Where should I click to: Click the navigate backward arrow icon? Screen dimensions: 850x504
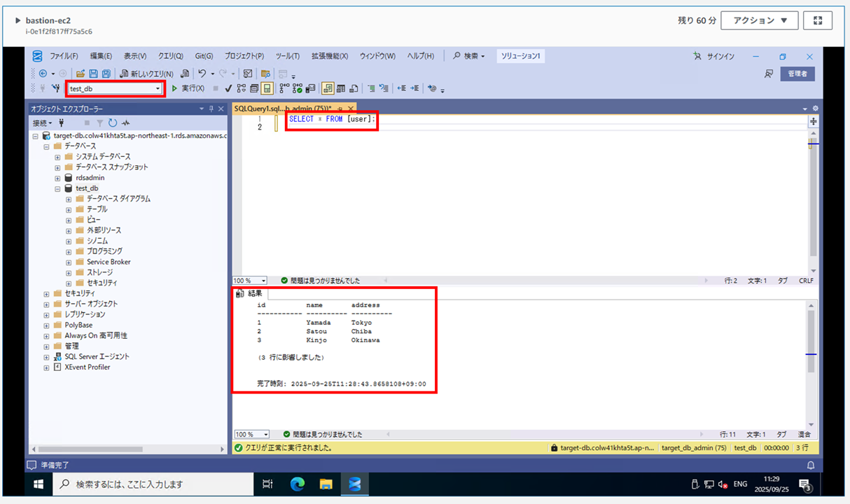click(x=43, y=73)
